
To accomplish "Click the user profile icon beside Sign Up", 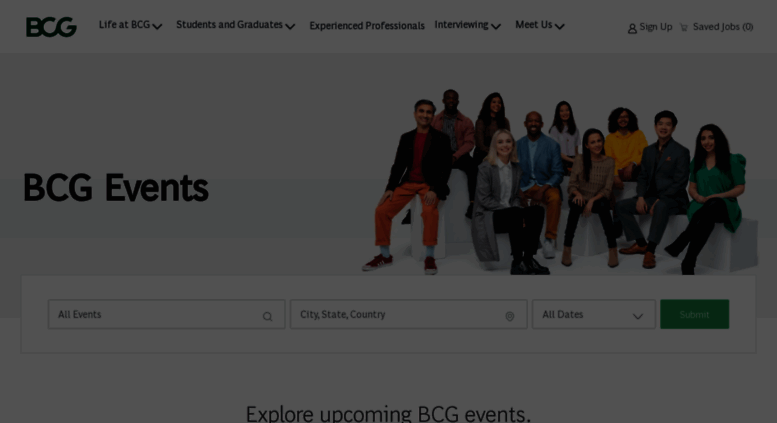I will pyautogui.click(x=632, y=29).
